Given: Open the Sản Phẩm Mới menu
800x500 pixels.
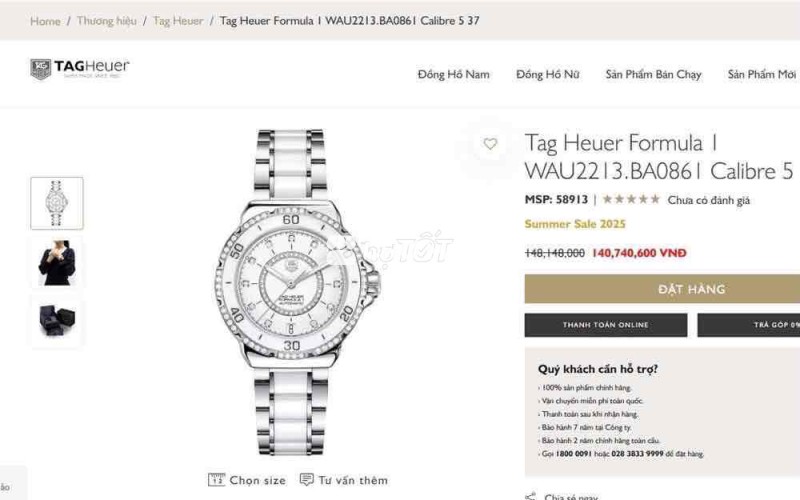Looking at the screenshot, I should pos(762,74).
